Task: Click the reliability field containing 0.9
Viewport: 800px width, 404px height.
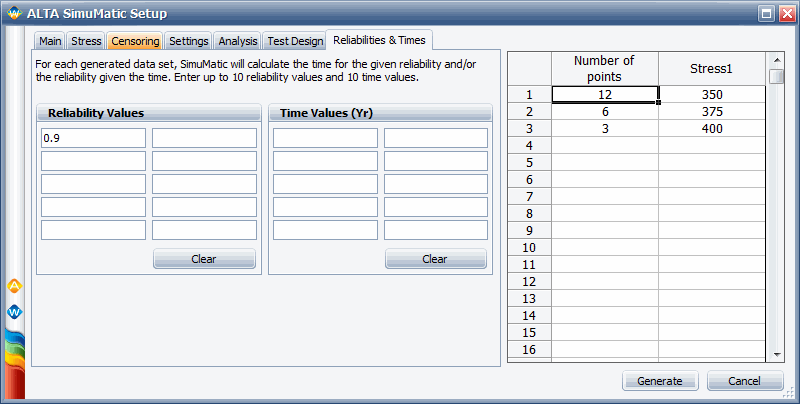Action: point(93,138)
